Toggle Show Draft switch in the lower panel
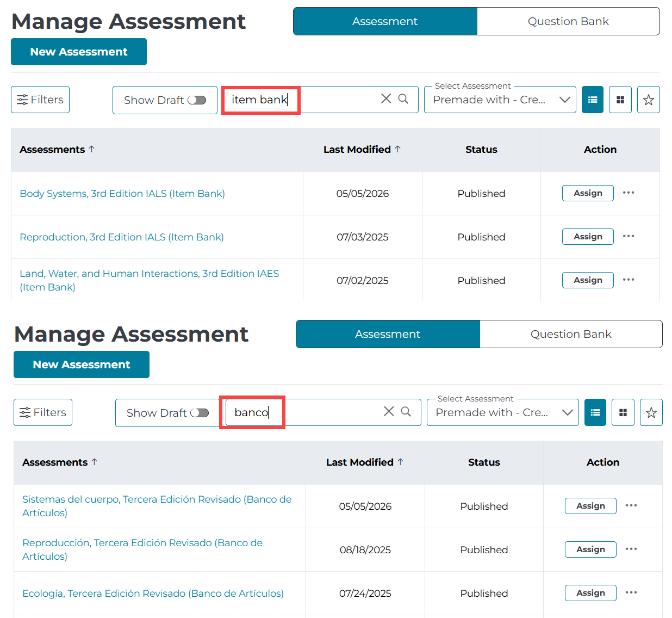This screenshot has width=672, height=618. [x=200, y=413]
